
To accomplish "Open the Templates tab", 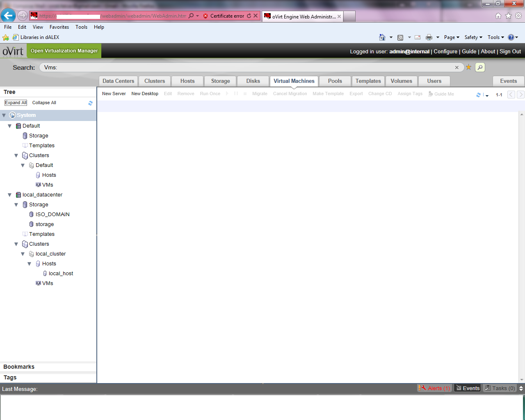I will [x=368, y=81].
